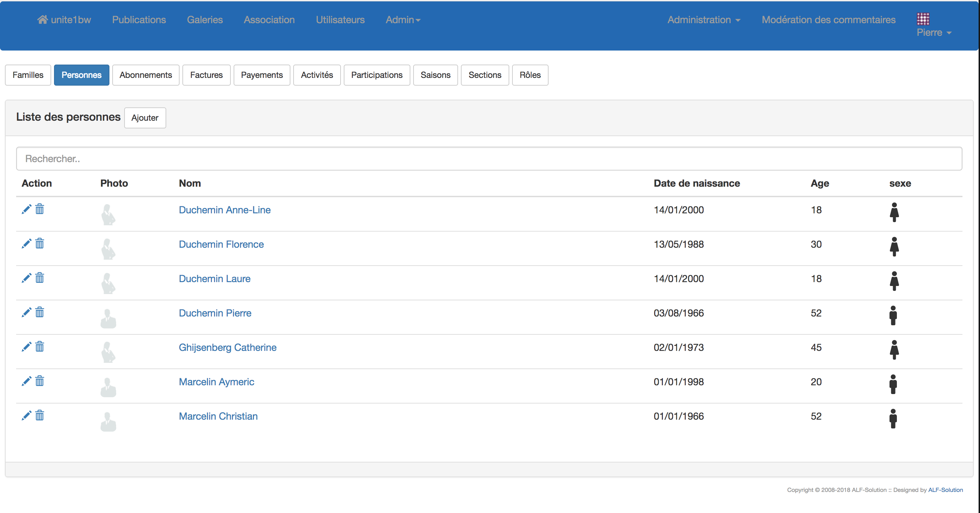Switch to the Familles tab
This screenshot has height=513, width=980.
point(28,75)
